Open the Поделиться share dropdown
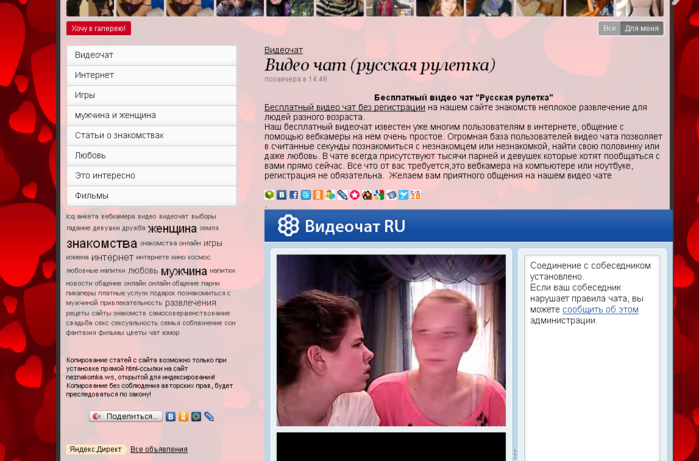 [126, 416]
